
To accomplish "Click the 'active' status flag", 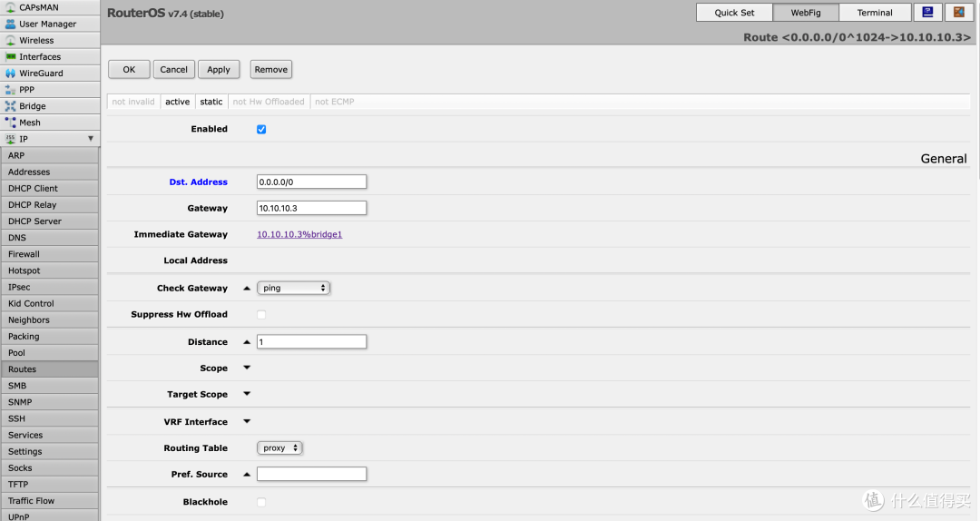I will pyautogui.click(x=178, y=102).
